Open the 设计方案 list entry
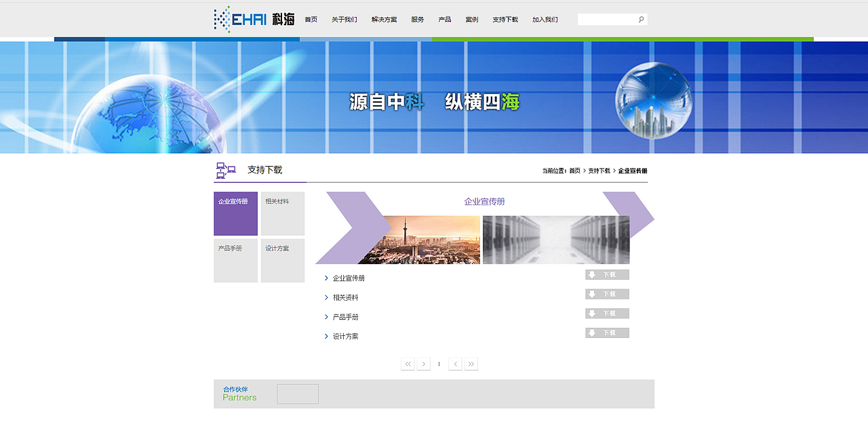Screen dimensions: 868x422 pos(345,337)
